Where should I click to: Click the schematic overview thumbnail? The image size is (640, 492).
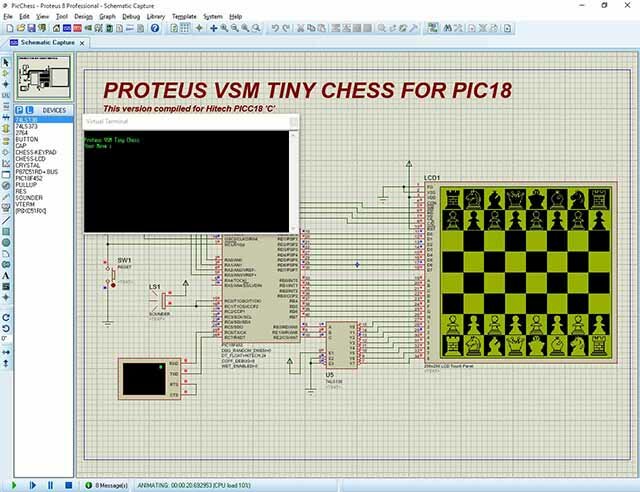[44, 77]
